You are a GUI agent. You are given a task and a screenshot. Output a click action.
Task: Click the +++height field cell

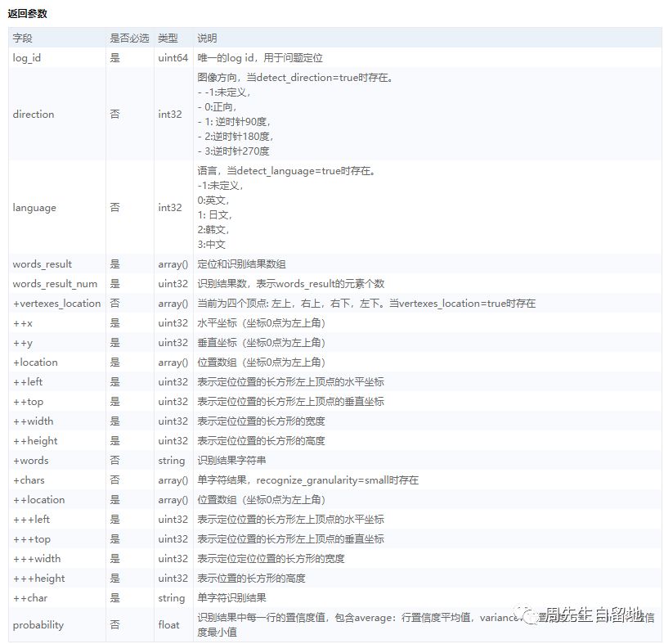point(39,579)
